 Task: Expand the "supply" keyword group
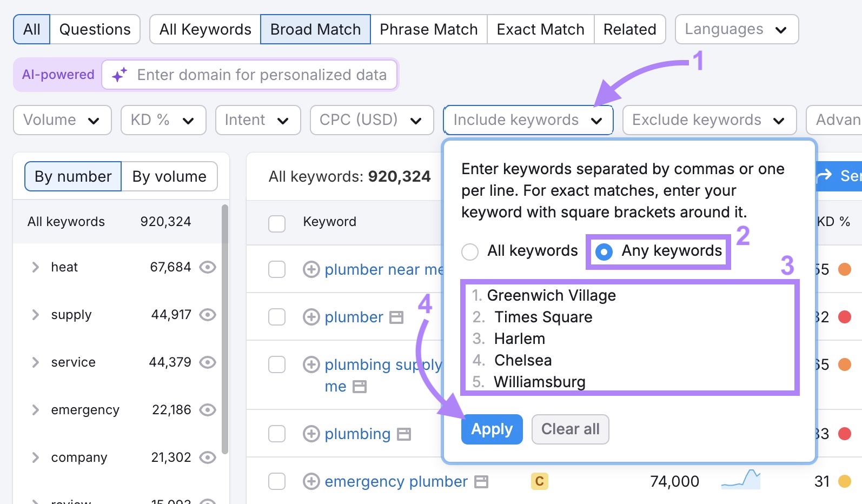click(x=35, y=315)
